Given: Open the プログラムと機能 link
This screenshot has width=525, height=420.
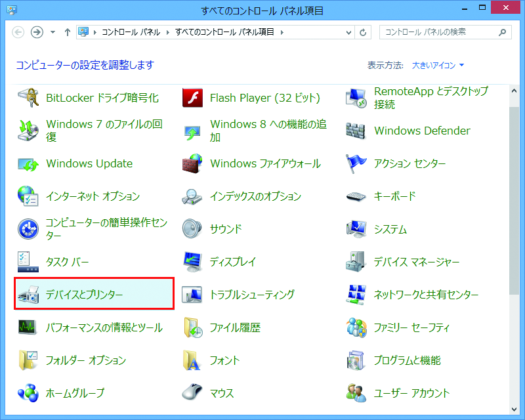Looking at the screenshot, I should click(407, 360).
